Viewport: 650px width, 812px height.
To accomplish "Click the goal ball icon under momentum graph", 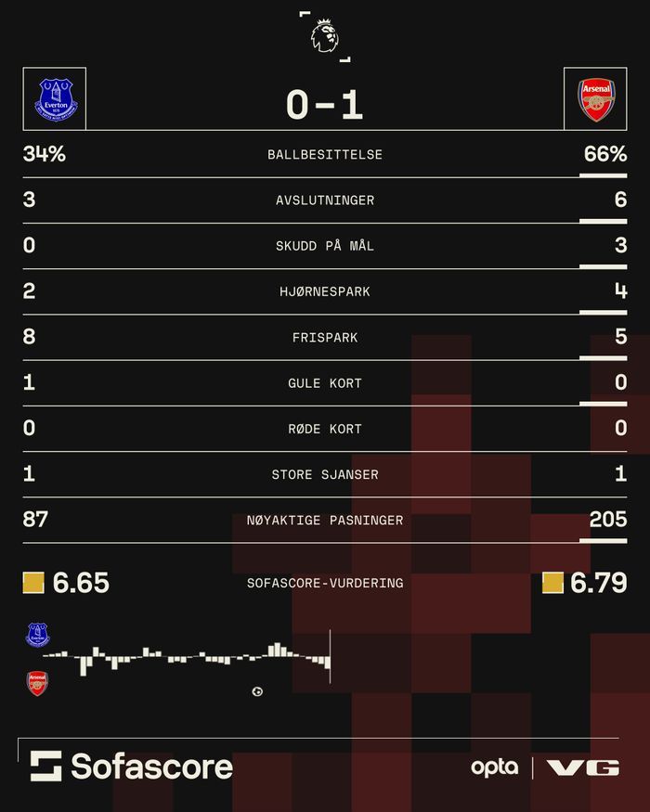I will coord(257,691).
